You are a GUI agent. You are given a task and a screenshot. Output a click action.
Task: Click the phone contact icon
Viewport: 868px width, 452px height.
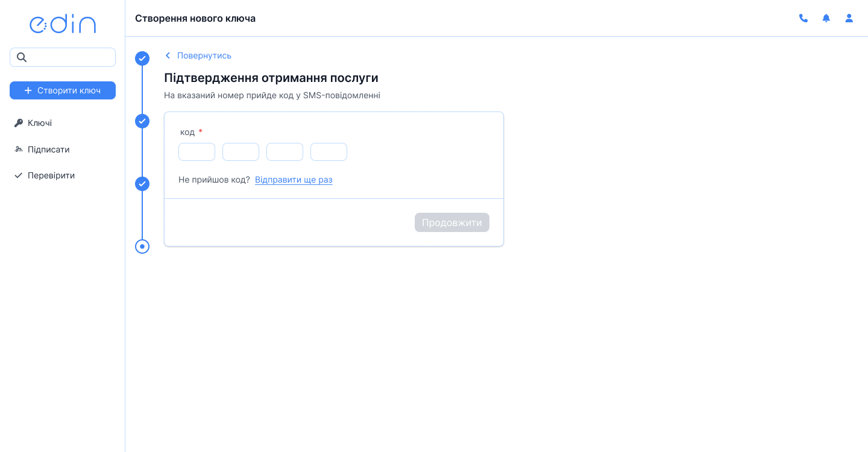point(803,18)
